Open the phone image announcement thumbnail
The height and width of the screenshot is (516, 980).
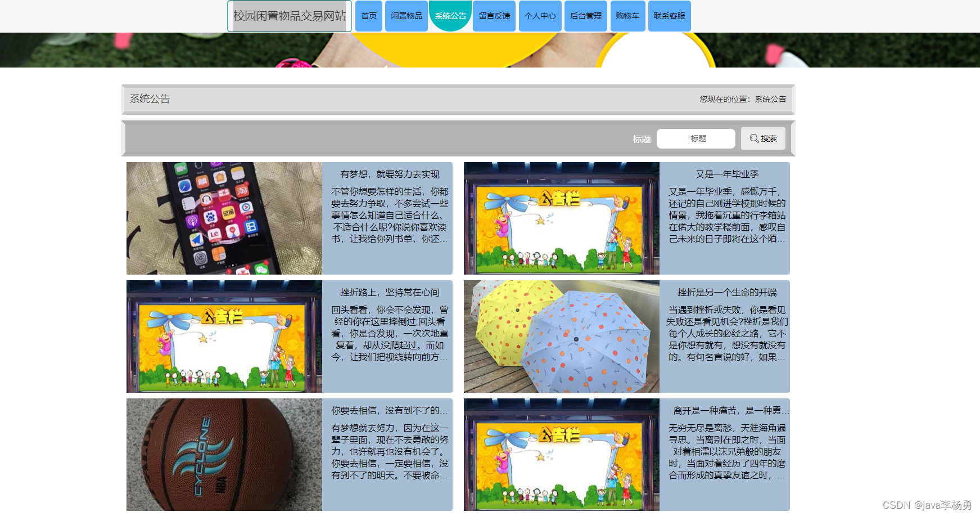[224, 218]
